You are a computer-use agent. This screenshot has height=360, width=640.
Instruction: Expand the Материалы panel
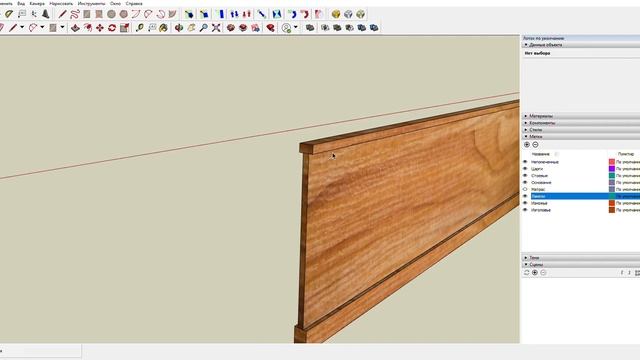point(581,116)
